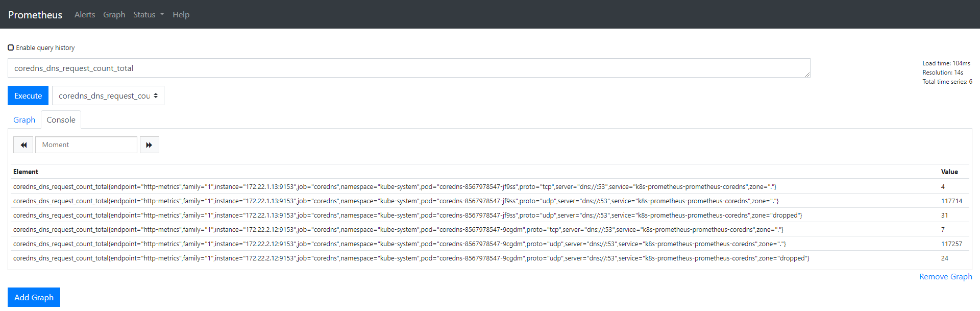
Task: Open the Status dropdown menu
Action: (x=148, y=15)
